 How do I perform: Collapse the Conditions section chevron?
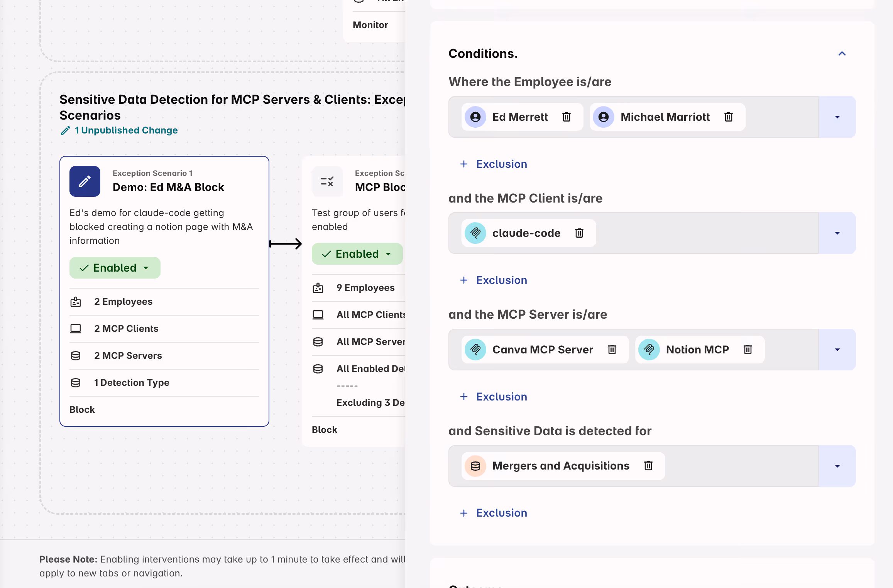coord(842,54)
